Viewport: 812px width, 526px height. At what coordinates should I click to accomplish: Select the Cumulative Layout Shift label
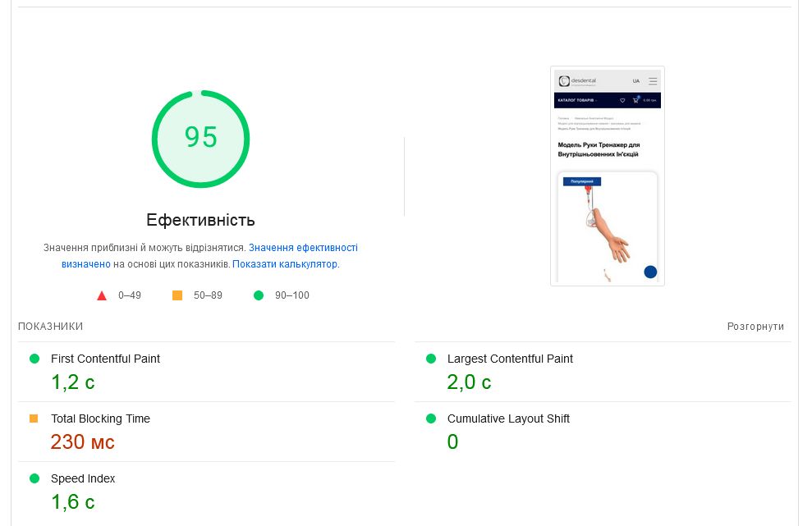click(x=508, y=419)
